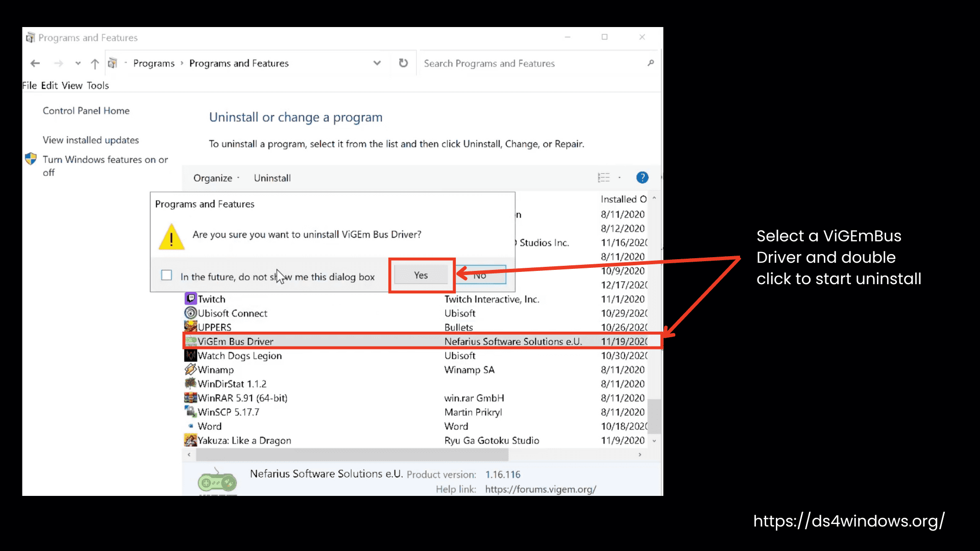Image resolution: width=980 pixels, height=551 pixels.
Task: Select the Yakuza: Like a Dragon icon
Action: tap(190, 440)
